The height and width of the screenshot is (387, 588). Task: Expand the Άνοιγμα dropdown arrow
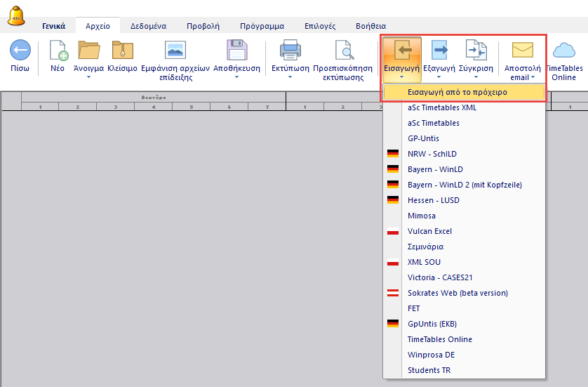(89, 77)
